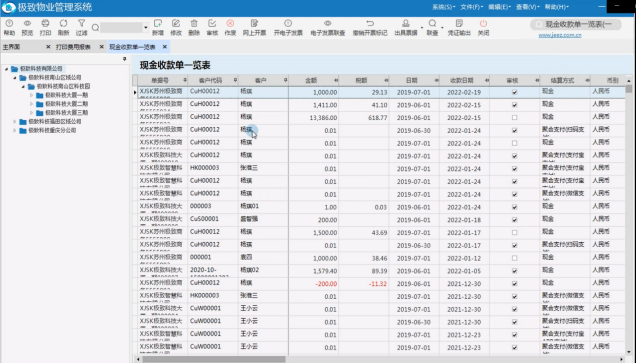Click the red 作废 void icon
The width and height of the screenshot is (636, 364).
[x=230, y=24]
